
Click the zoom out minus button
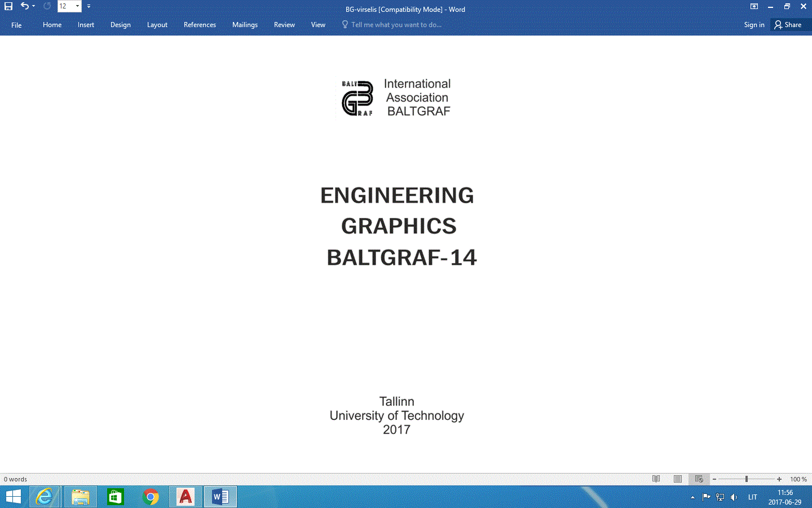(x=714, y=479)
